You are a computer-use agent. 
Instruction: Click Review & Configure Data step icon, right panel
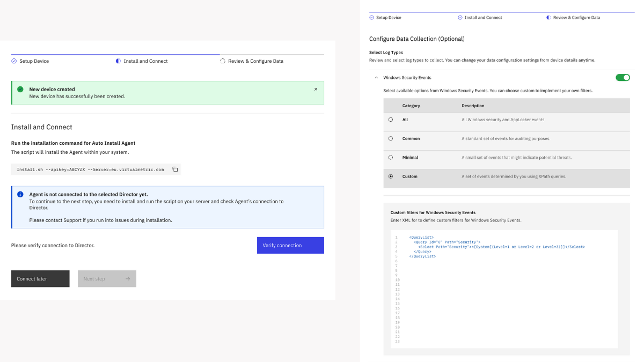click(x=548, y=18)
